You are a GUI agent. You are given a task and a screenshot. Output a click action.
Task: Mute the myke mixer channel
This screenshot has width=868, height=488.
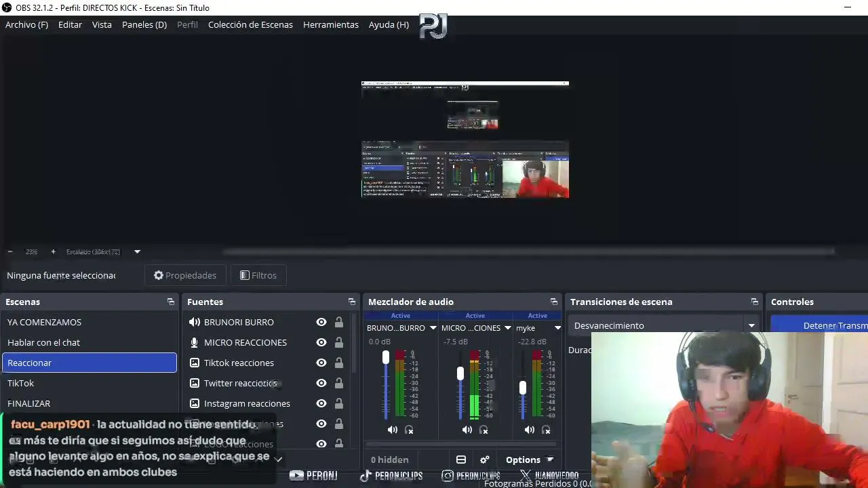click(x=530, y=430)
